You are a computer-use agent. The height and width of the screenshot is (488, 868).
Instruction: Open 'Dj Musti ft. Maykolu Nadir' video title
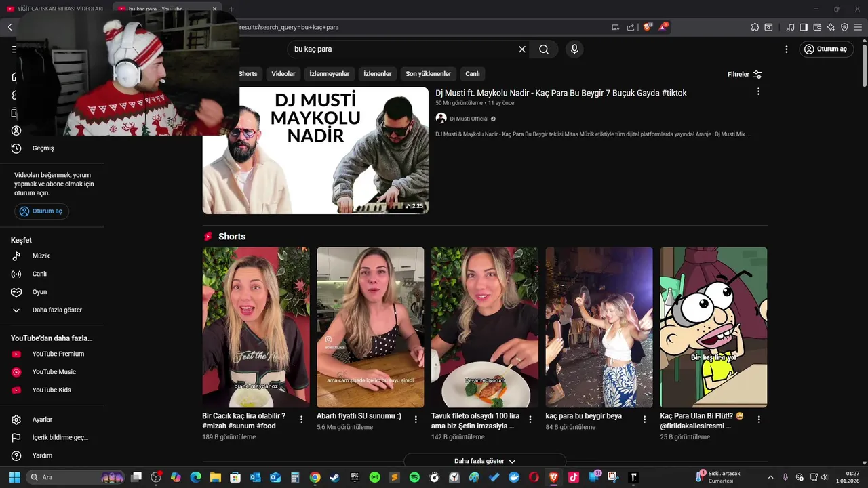coord(561,93)
